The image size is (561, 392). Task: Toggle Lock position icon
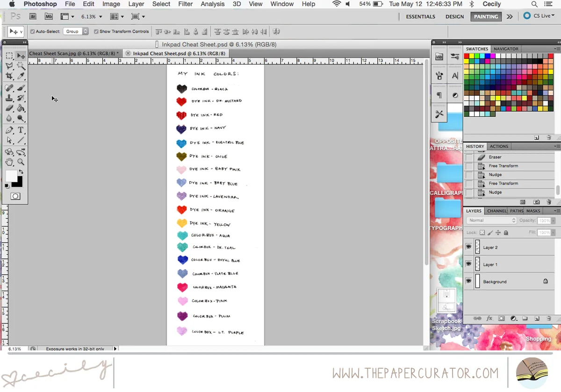[498, 232]
